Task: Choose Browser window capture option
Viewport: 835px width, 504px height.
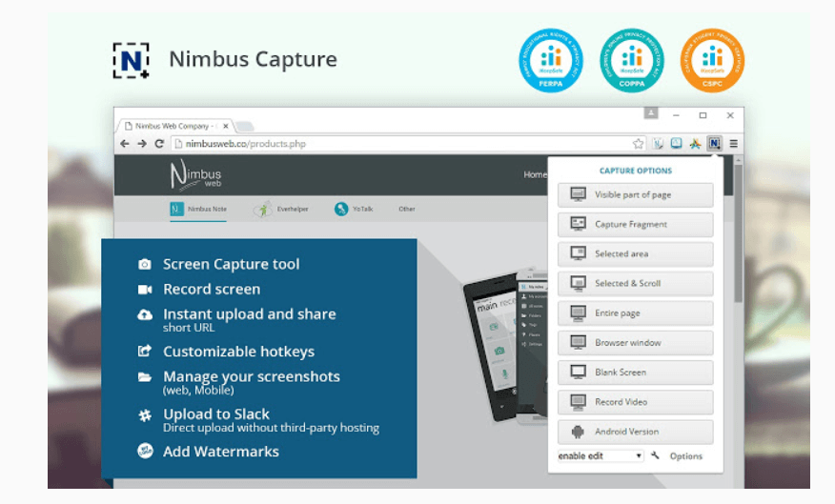Action: click(635, 343)
